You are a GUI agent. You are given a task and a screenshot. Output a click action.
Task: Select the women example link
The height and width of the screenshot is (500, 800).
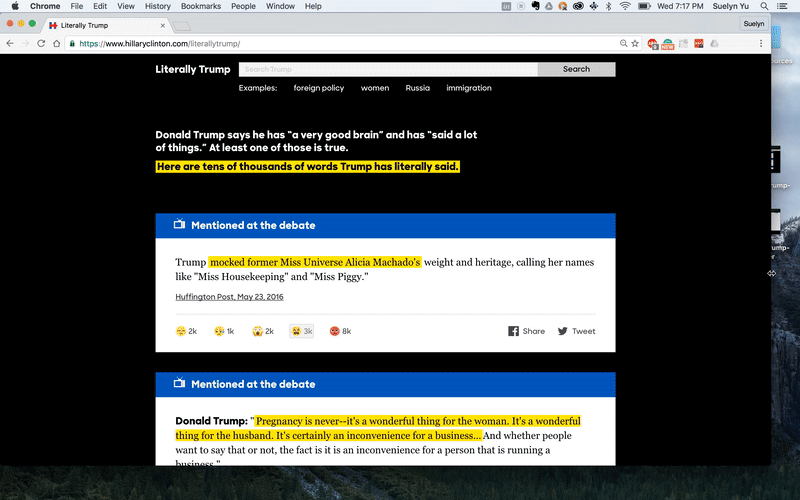tap(375, 88)
